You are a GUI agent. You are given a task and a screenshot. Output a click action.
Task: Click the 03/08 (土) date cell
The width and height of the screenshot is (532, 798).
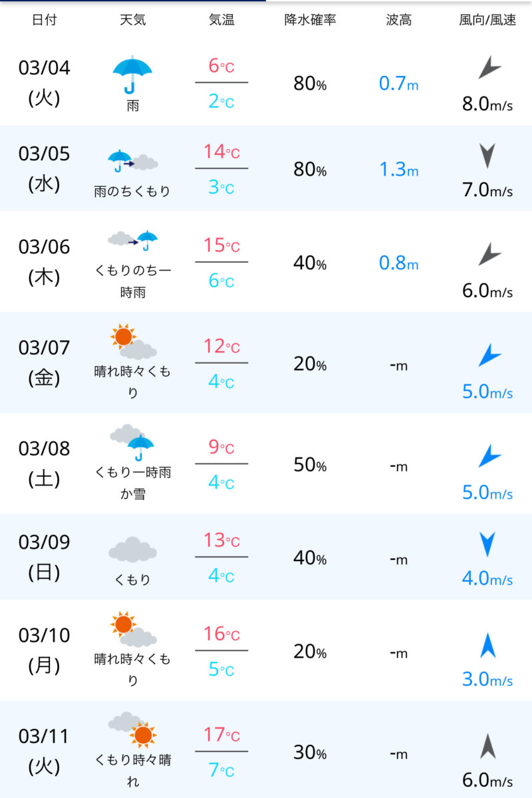click(x=45, y=464)
